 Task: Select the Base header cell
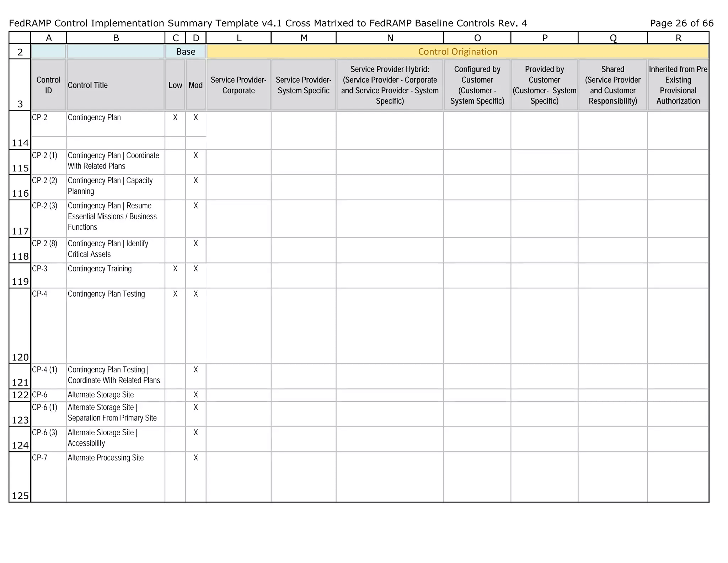186,52
